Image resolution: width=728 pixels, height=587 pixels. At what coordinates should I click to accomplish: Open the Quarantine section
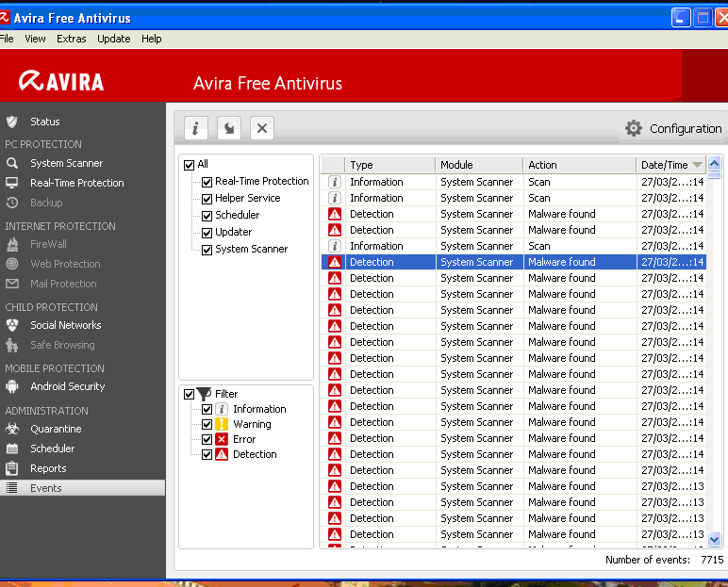pos(56,429)
